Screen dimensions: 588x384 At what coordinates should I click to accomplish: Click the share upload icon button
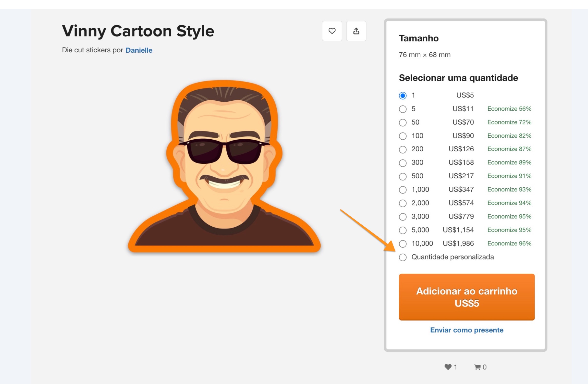point(356,31)
